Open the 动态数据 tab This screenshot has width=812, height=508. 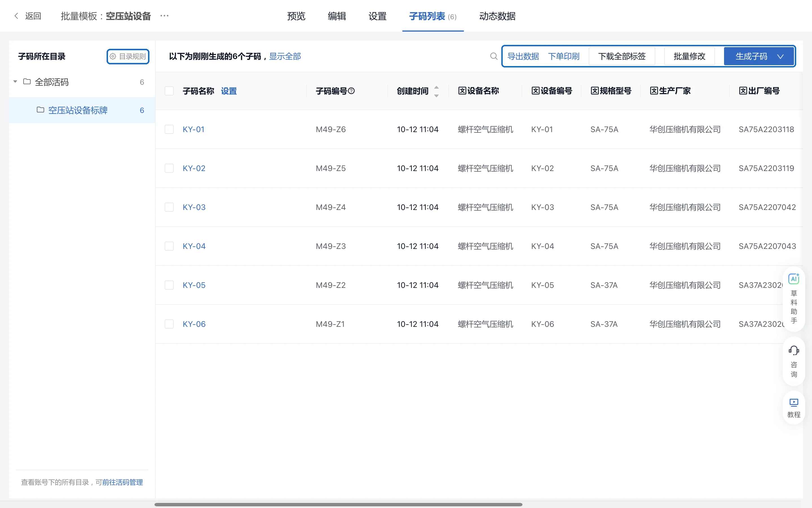tap(497, 16)
